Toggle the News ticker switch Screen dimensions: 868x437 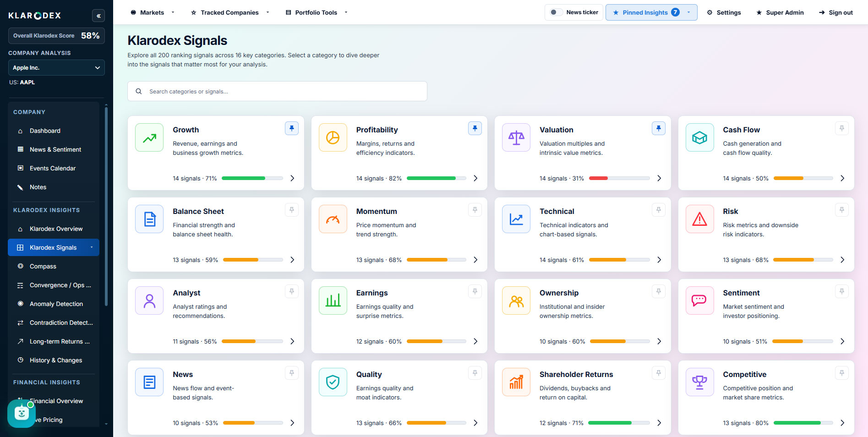[556, 12]
